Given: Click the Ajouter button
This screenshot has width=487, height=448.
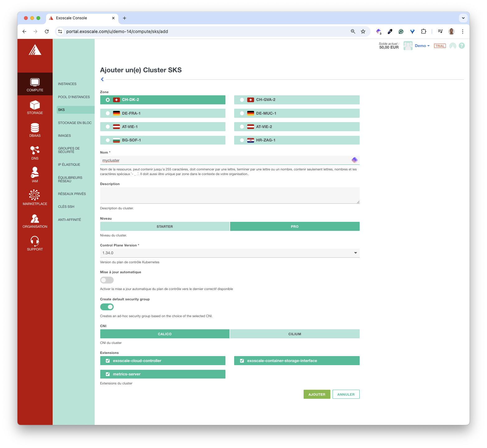Looking at the screenshot, I should pos(317,394).
